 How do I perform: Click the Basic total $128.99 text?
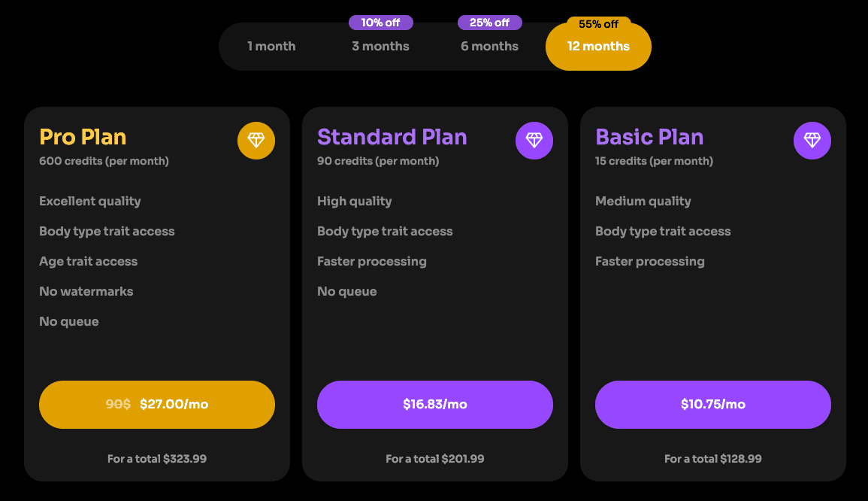pyautogui.click(x=713, y=459)
